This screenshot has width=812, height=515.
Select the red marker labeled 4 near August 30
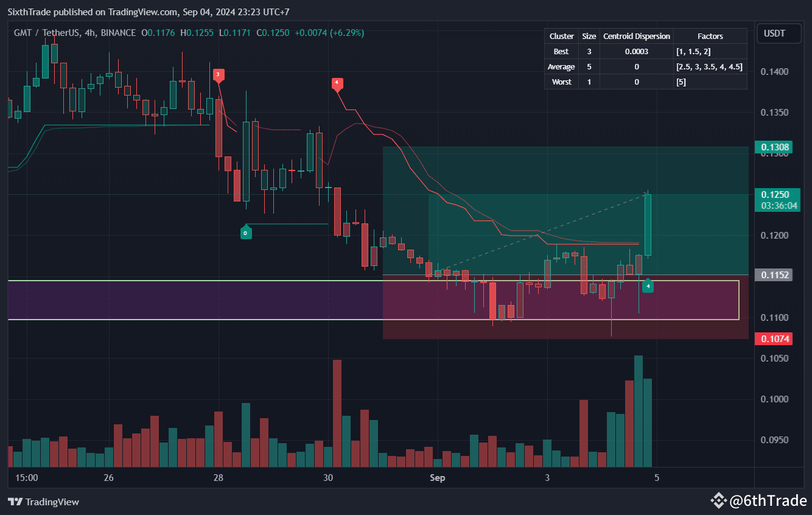tap(338, 85)
